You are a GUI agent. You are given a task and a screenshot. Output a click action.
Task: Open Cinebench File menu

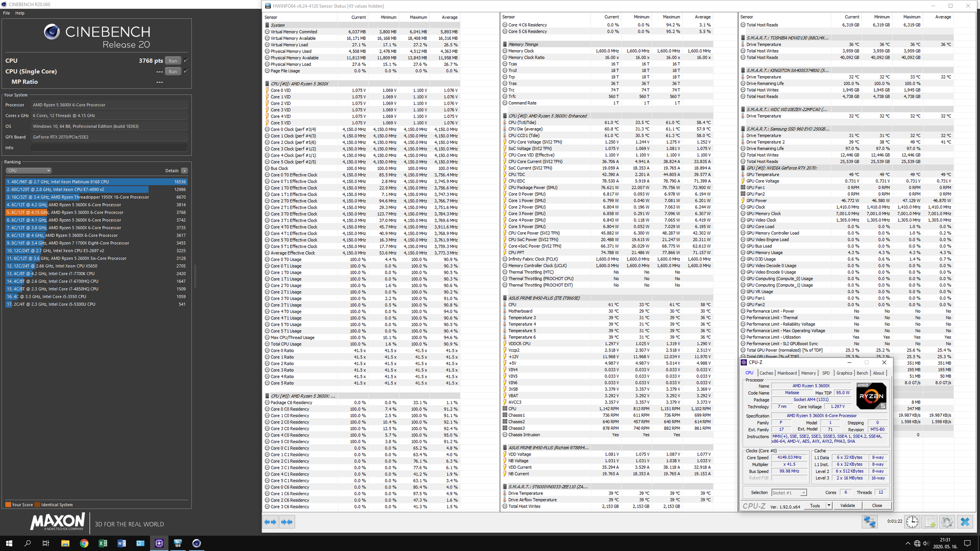7,13
